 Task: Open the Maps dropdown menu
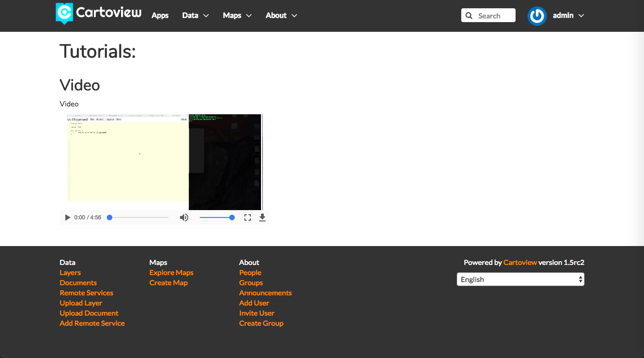pyautogui.click(x=237, y=16)
